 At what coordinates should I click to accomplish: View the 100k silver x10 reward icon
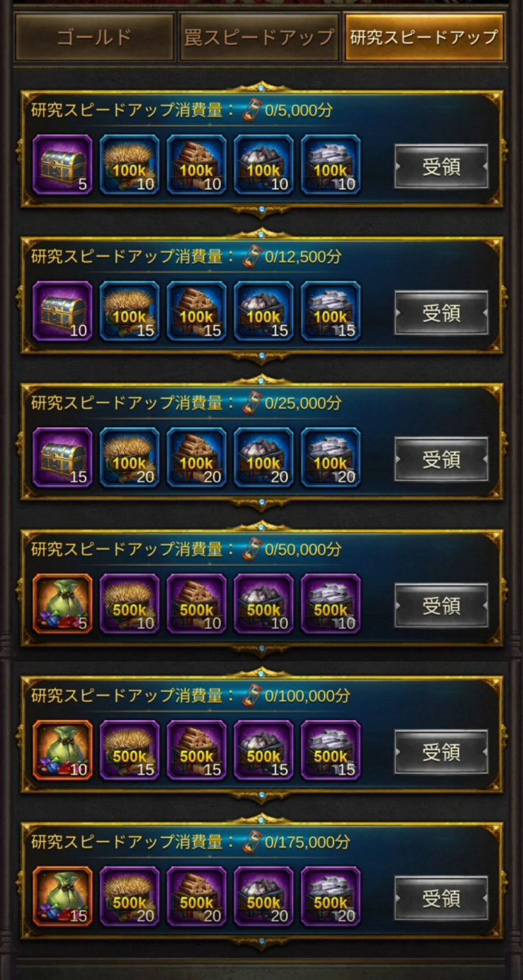[330, 165]
